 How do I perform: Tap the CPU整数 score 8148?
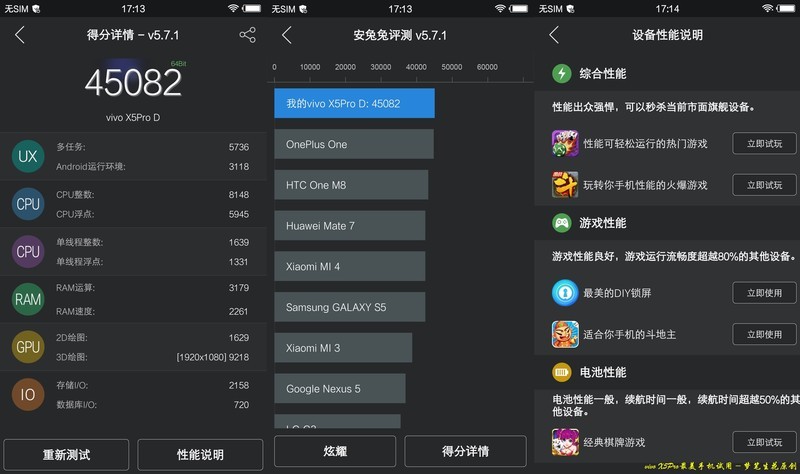pos(239,194)
